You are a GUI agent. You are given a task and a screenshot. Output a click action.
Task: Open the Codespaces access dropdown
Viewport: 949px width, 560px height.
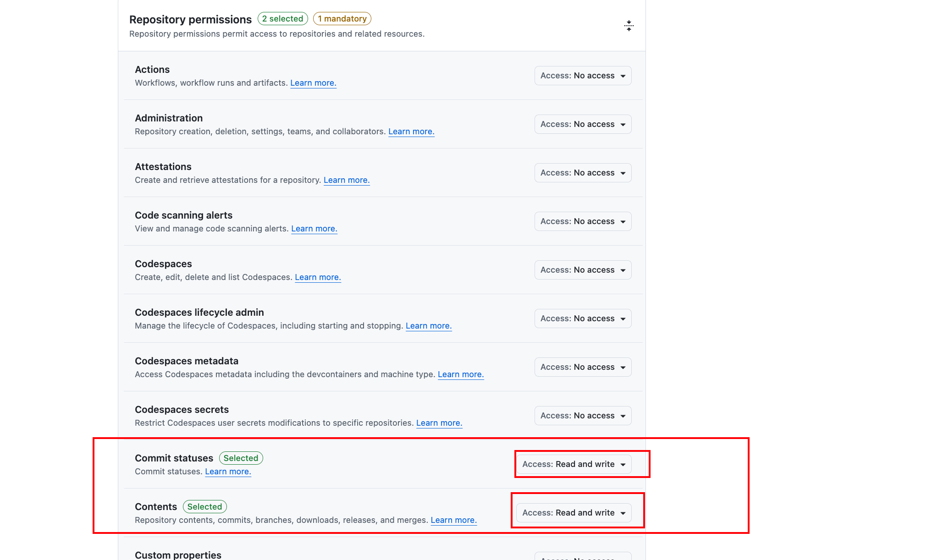click(x=583, y=270)
